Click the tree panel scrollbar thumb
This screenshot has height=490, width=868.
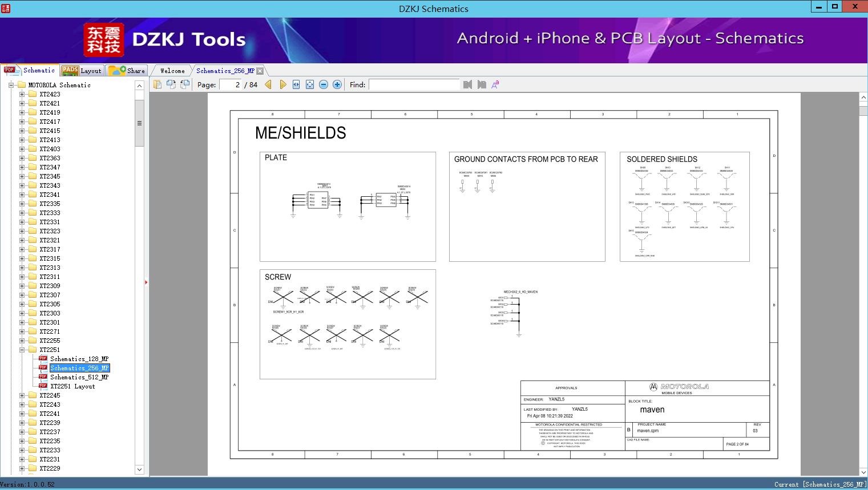[139, 123]
